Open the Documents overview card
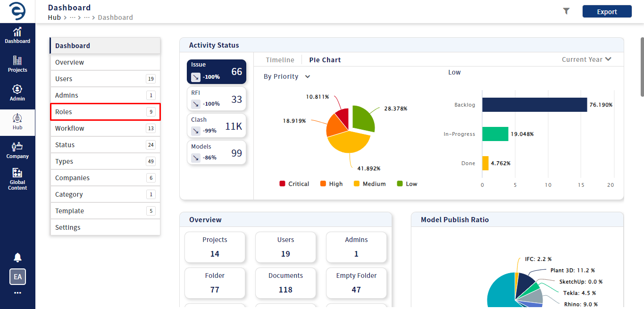The width and height of the screenshot is (644, 309). pos(285,283)
